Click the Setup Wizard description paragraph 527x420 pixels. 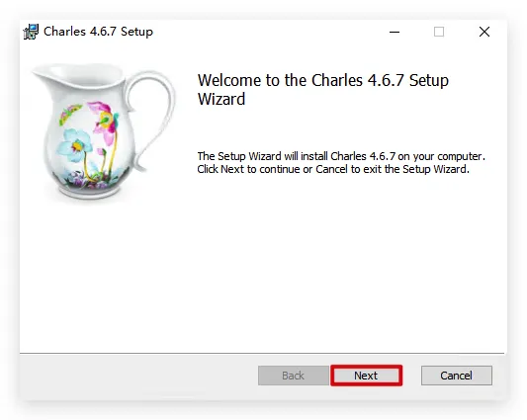[341, 163]
